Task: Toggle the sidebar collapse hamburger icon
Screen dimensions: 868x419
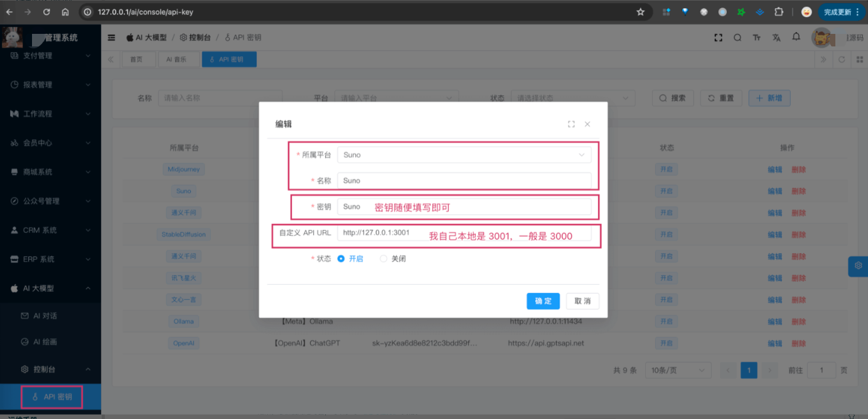Action: tap(112, 38)
